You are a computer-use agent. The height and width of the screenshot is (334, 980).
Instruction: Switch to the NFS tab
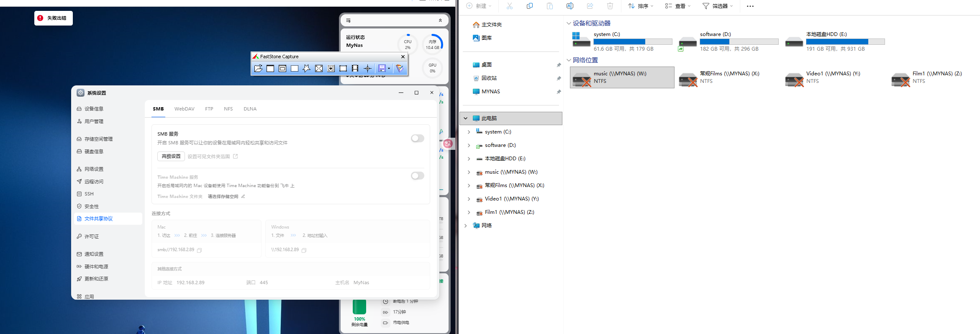point(228,109)
